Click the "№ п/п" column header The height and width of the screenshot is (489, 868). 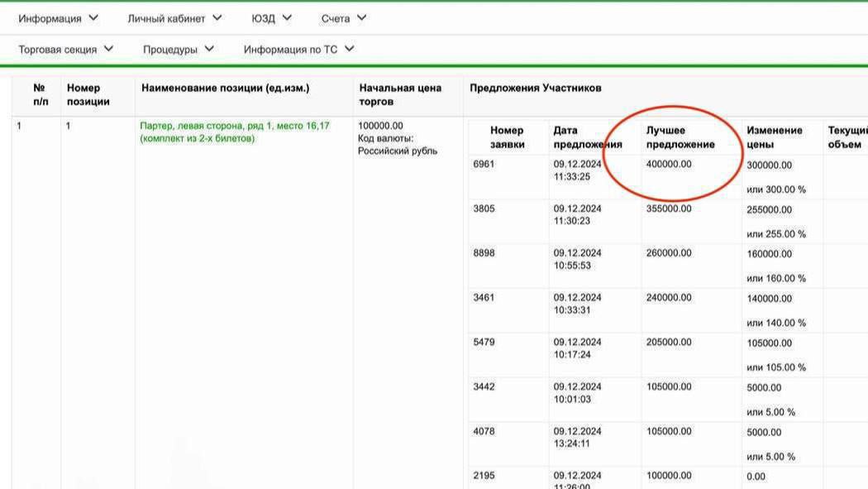(x=41, y=94)
